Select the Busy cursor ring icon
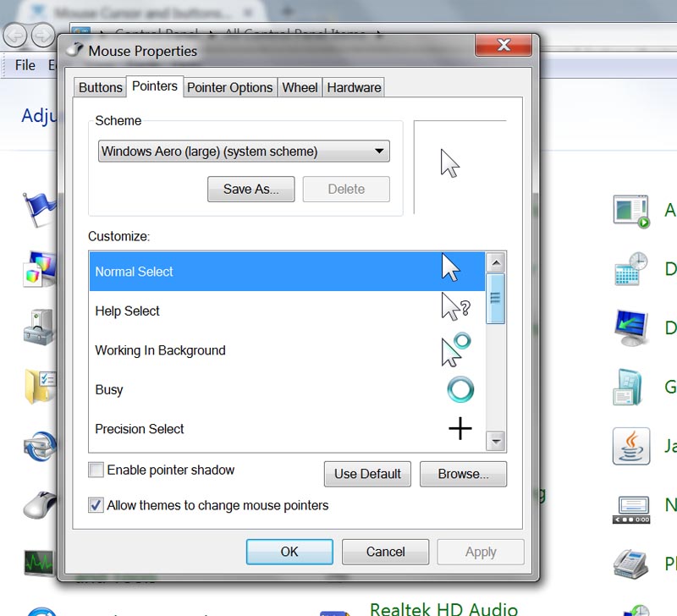The image size is (677, 616). 460,389
